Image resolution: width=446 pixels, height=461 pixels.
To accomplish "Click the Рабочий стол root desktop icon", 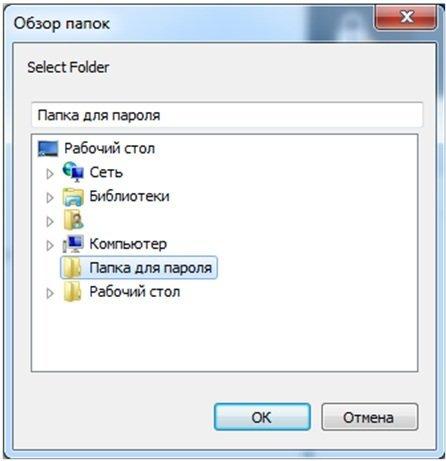I will (48, 148).
